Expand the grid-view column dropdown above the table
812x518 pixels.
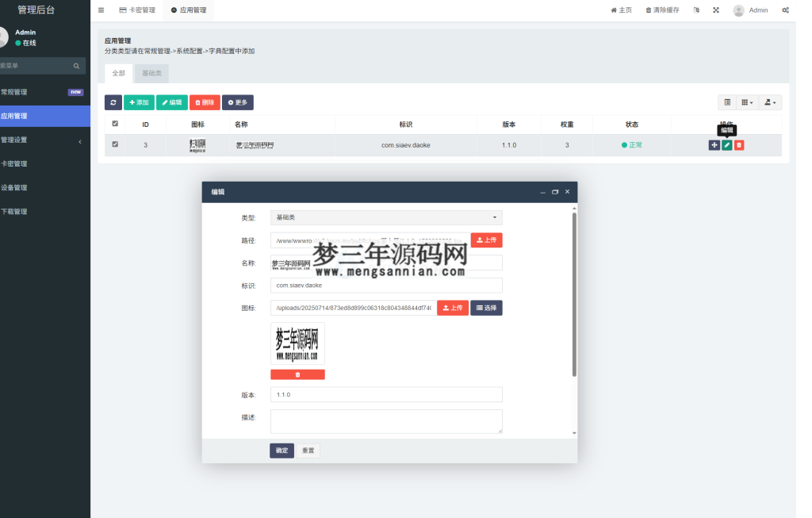coord(747,102)
